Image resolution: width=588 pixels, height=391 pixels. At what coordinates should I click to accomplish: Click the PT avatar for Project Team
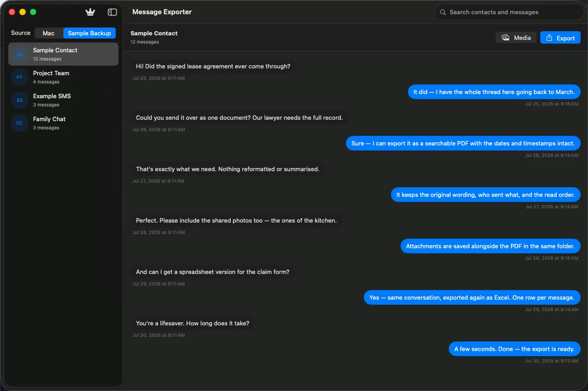click(19, 77)
